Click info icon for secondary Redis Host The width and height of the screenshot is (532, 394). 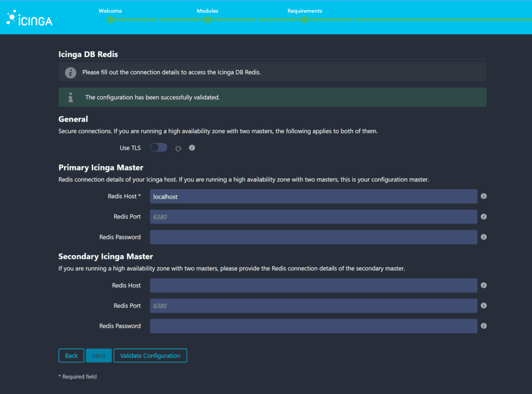484,285
